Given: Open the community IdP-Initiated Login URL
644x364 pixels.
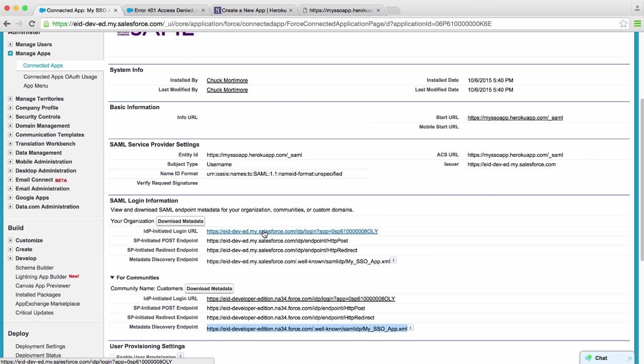Looking at the screenshot, I should (x=301, y=299).
